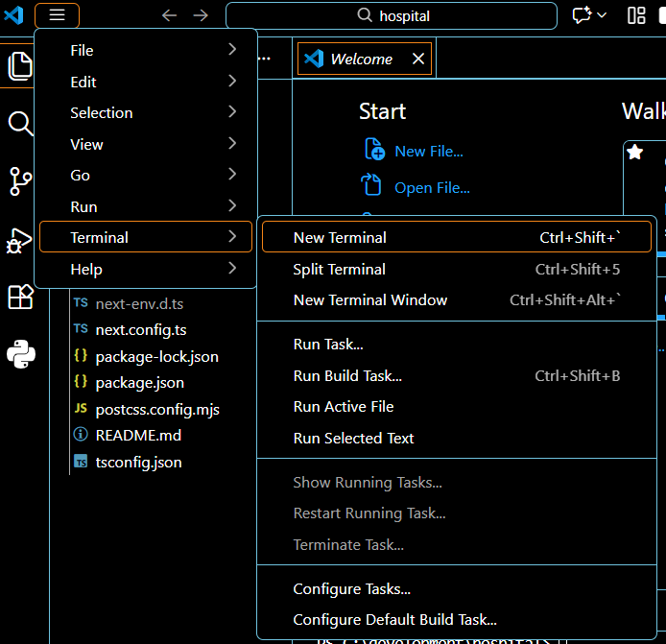Open package.json in the explorer

(140, 383)
